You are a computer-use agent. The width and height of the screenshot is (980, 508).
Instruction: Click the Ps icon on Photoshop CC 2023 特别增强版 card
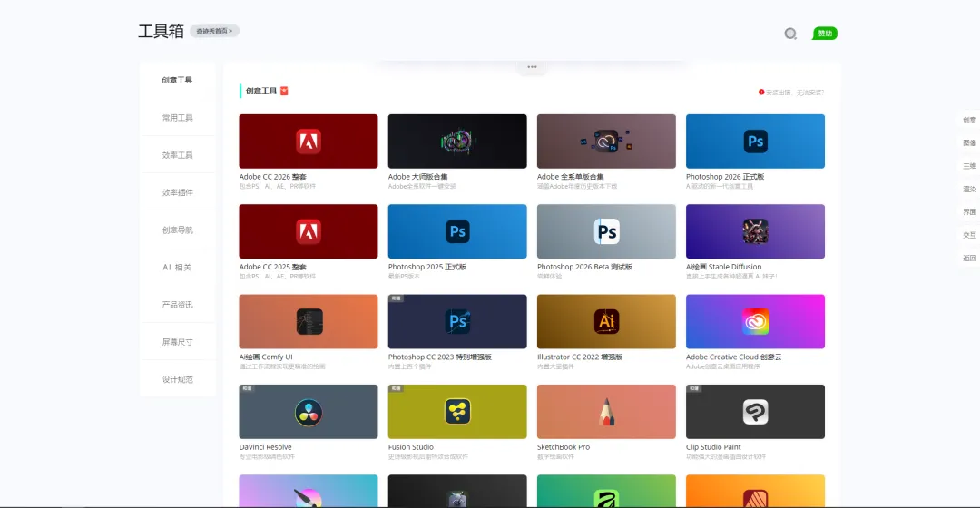(457, 321)
